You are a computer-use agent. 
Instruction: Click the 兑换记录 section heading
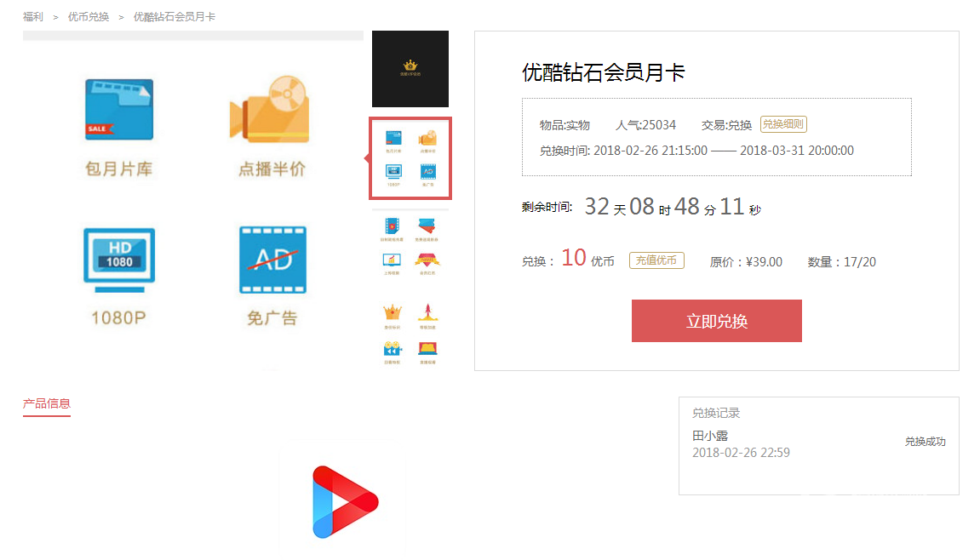(716, 413)
